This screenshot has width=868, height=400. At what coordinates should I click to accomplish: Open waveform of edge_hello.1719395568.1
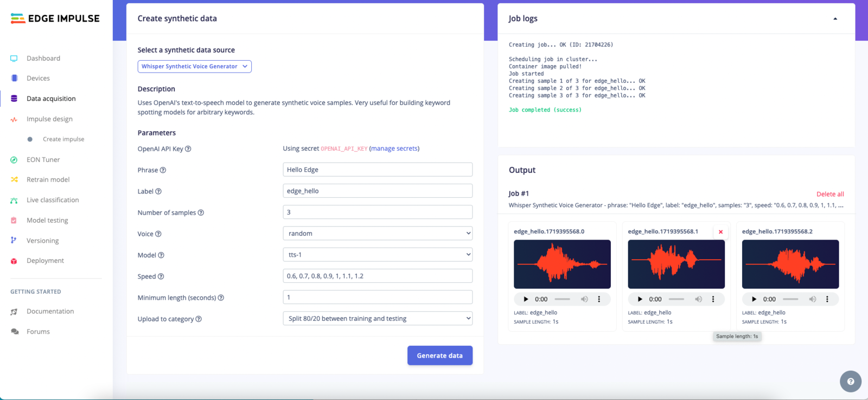click(676, 264)
